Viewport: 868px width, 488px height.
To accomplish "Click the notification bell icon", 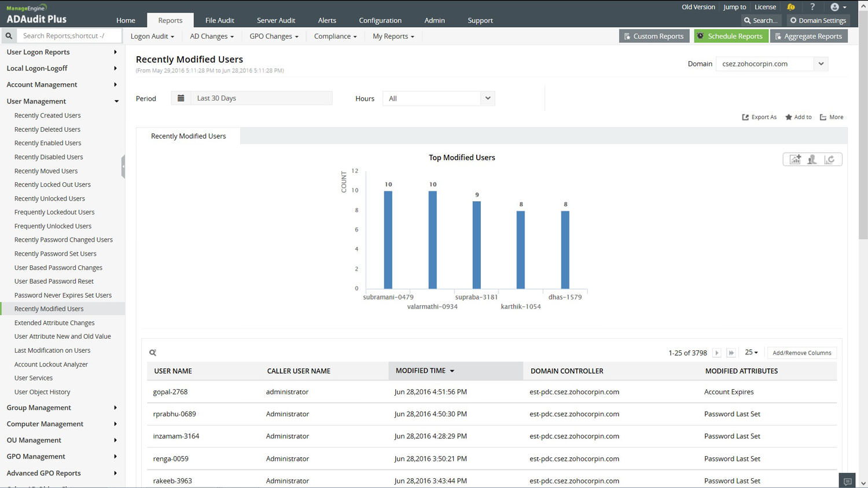I will [790, 7].
